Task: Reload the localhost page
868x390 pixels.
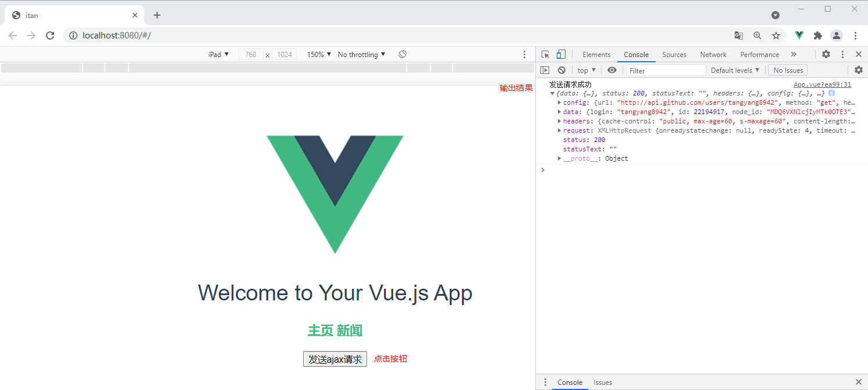Action: (x=50, y=36)
